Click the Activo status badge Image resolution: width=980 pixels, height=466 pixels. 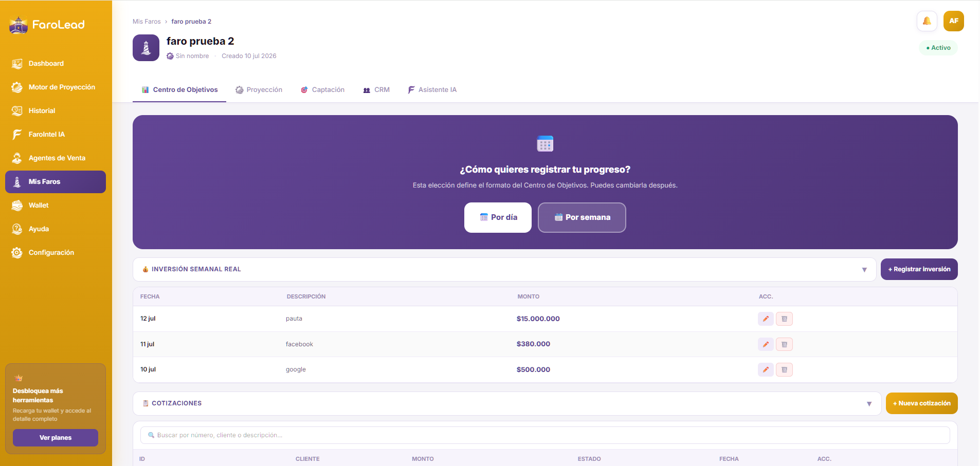tap(938, 48)
